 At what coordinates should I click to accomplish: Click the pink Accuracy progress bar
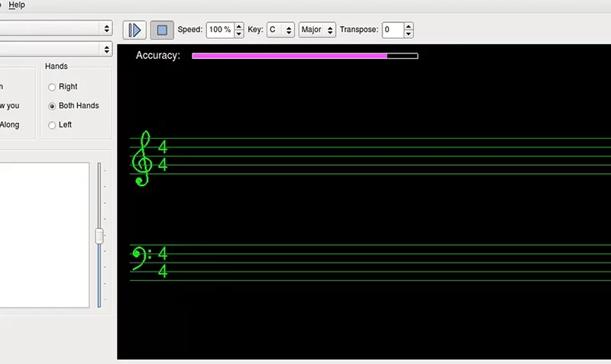[305, 56]
